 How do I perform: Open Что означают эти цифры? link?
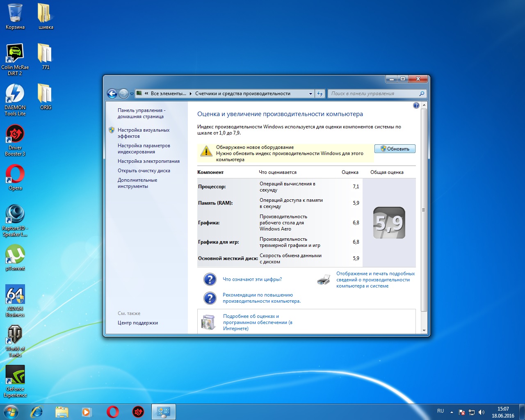click(252, 279)
